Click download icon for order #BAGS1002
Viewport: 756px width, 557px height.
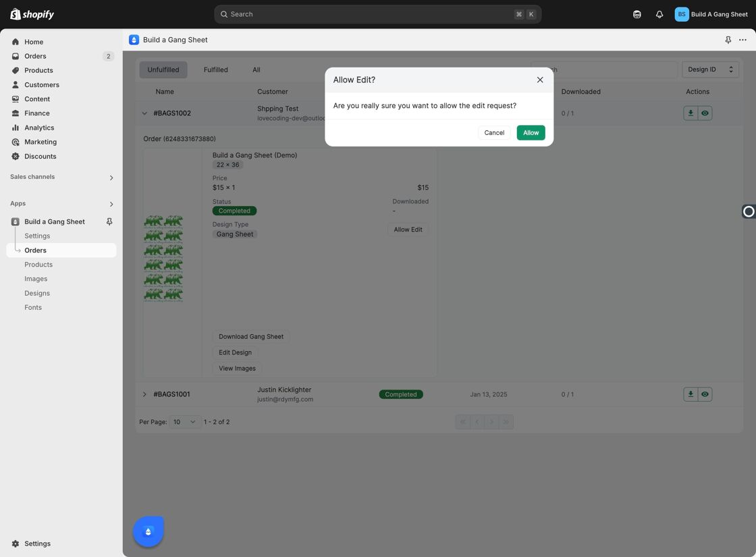click(x=691, y=113)
